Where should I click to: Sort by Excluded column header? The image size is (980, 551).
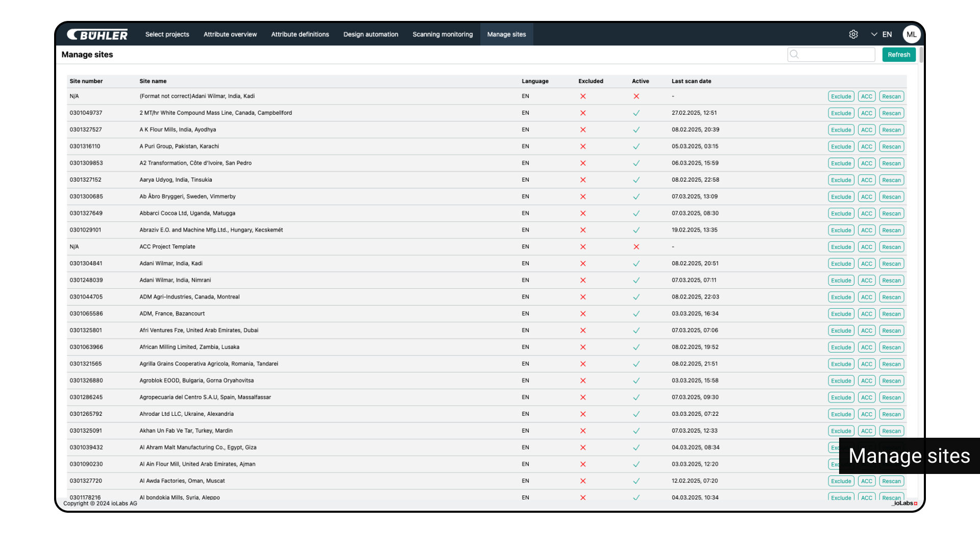coord(591,81)
